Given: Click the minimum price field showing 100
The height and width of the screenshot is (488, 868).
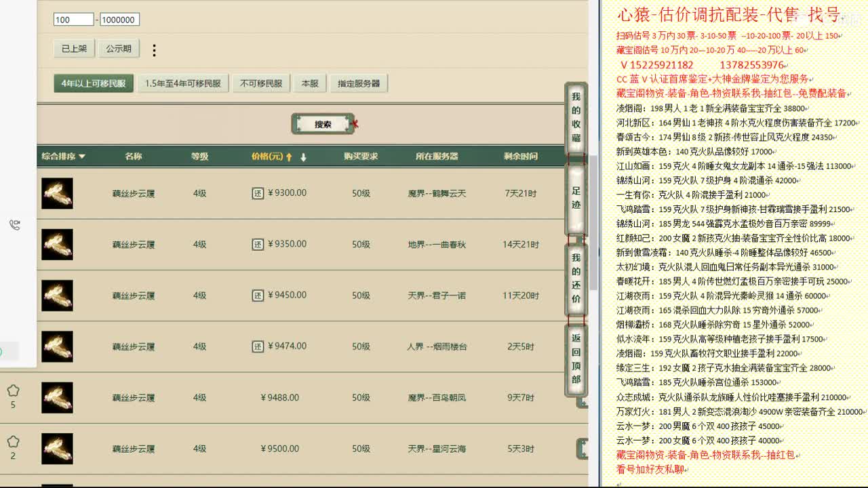Looking at the screenshot, I should (74, 20).
